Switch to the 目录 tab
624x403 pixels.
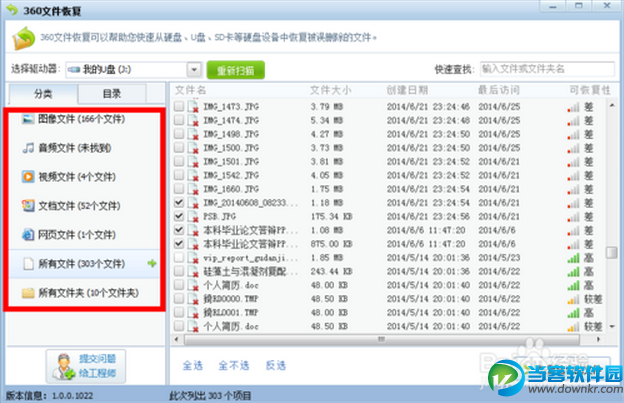112,94
